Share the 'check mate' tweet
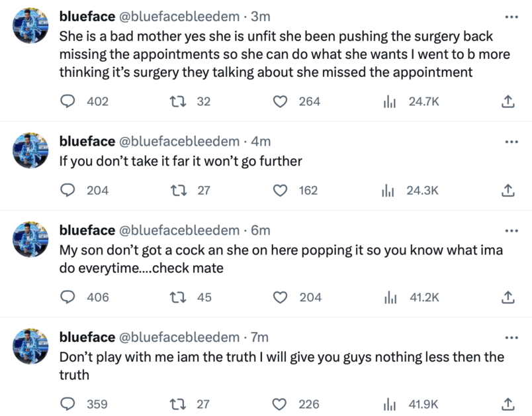Screen dimensions: 532x416 coord(508,297)
